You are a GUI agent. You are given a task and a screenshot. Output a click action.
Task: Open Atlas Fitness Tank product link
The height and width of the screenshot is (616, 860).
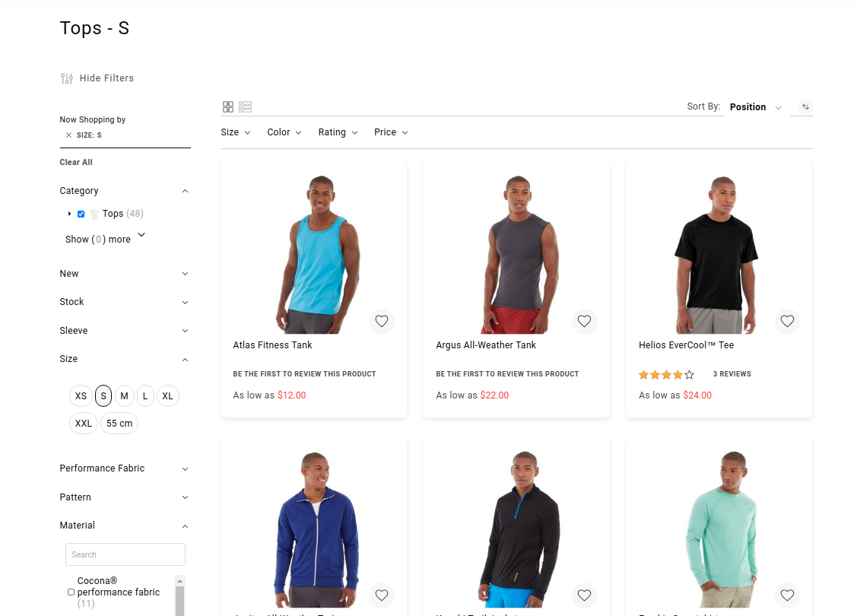(272, 345)
